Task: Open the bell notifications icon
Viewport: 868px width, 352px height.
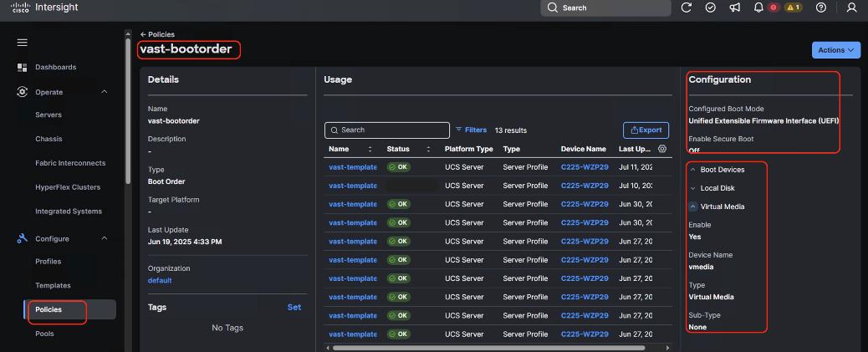Action: 759,8
